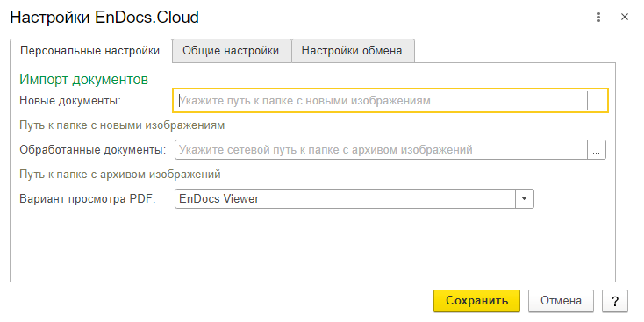Focus the Новые документы path field
The width and height of the screenshot is (644, 322).
pos(380,101)
